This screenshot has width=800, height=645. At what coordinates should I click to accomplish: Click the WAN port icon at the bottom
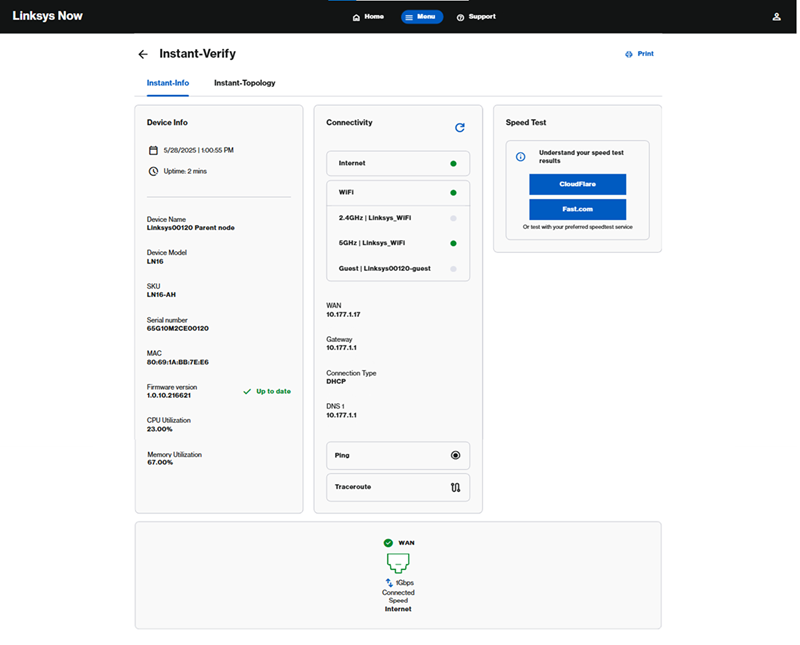pyautogui.click(x=398, y=565)
